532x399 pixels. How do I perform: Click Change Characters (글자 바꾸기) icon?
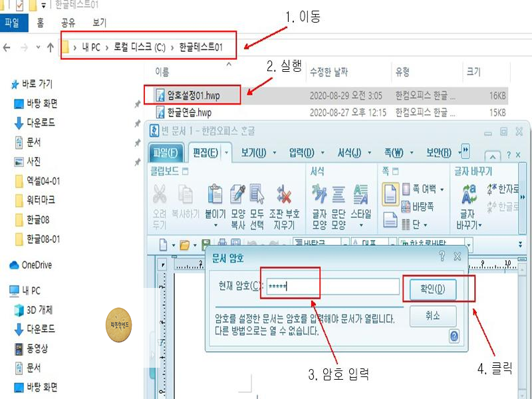click(469, 194)
